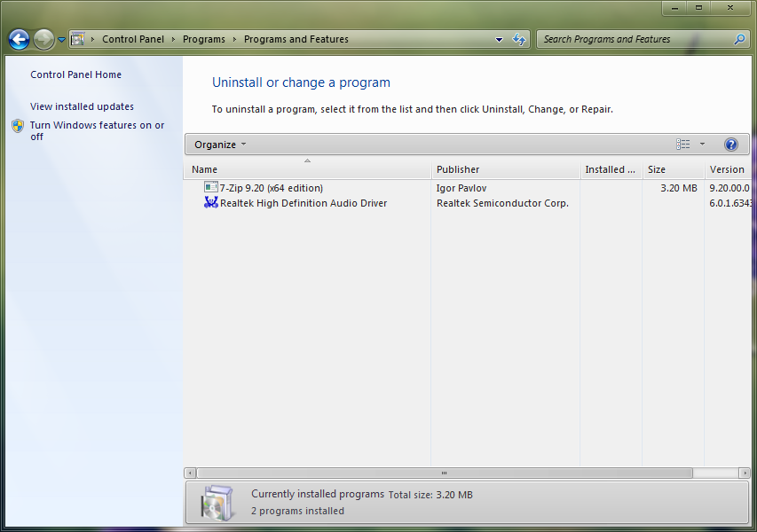Screen dimensions: 757x532
Task: Select Realtek High Definition Audio Driver entry
Action: point(304,203)
